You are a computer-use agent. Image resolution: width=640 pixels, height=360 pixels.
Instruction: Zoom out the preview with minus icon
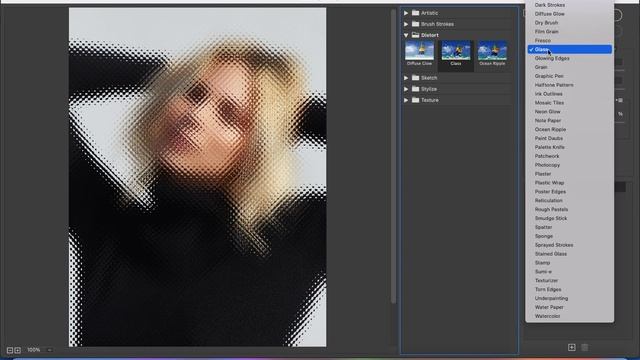[10, 350]
